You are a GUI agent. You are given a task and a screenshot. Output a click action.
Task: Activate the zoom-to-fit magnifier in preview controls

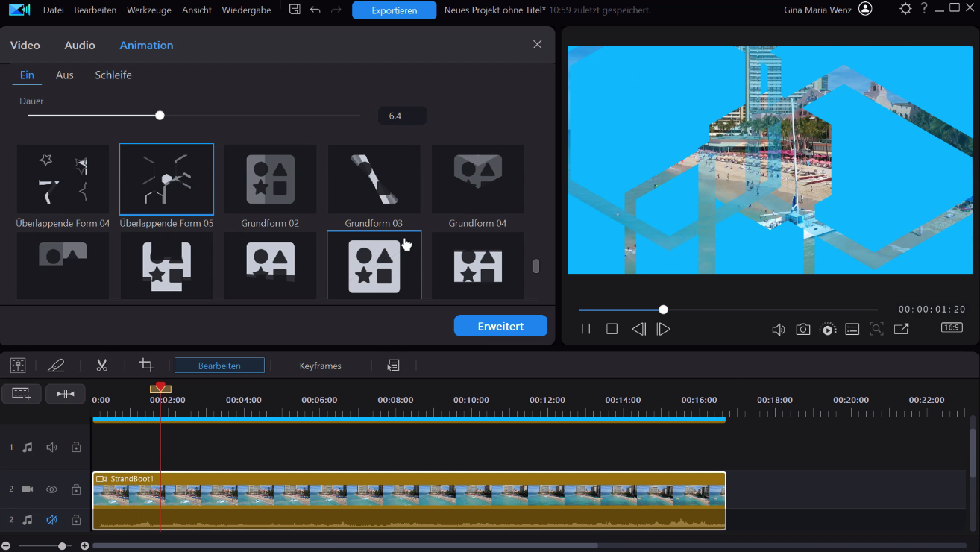[876, 329]
